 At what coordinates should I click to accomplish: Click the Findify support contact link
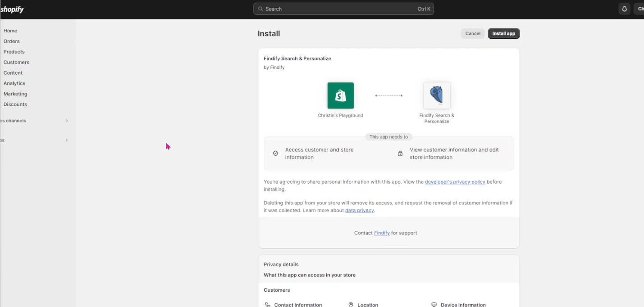[x=382, y=233]
